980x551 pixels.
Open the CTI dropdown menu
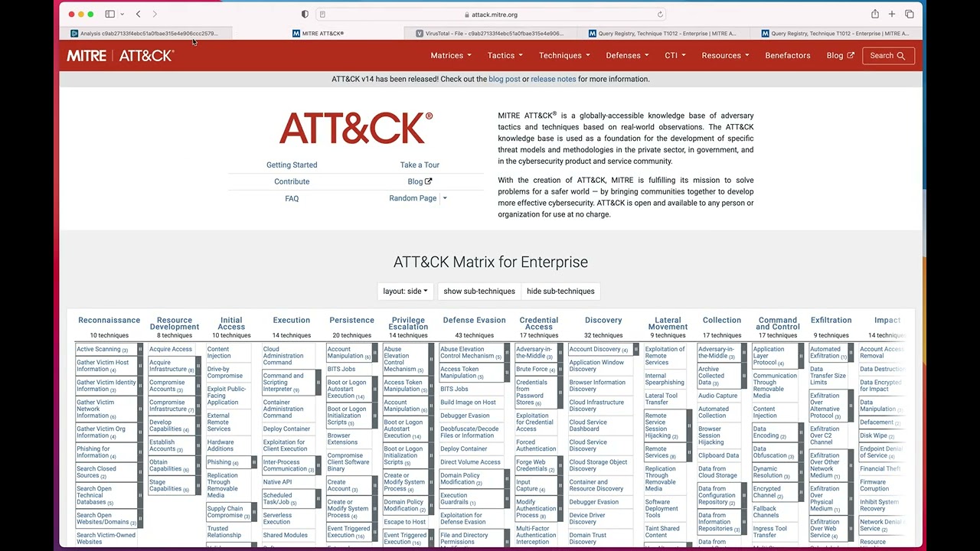675,55
